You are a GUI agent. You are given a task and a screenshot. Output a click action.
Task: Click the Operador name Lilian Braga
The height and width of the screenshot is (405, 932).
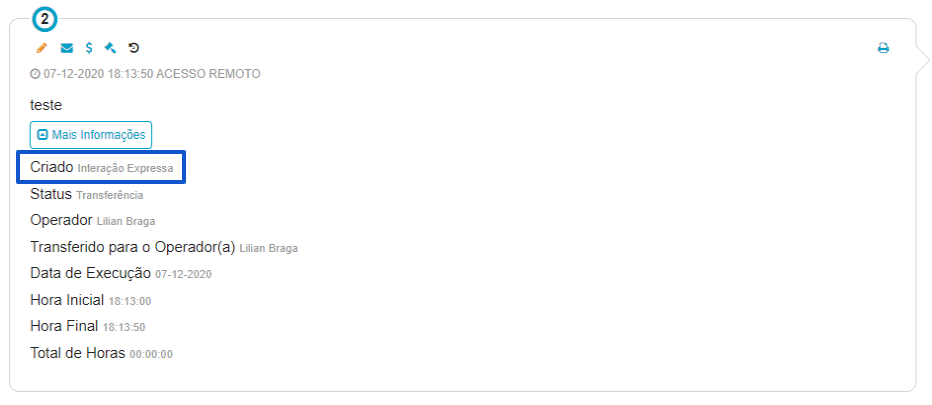pos(126,222)
